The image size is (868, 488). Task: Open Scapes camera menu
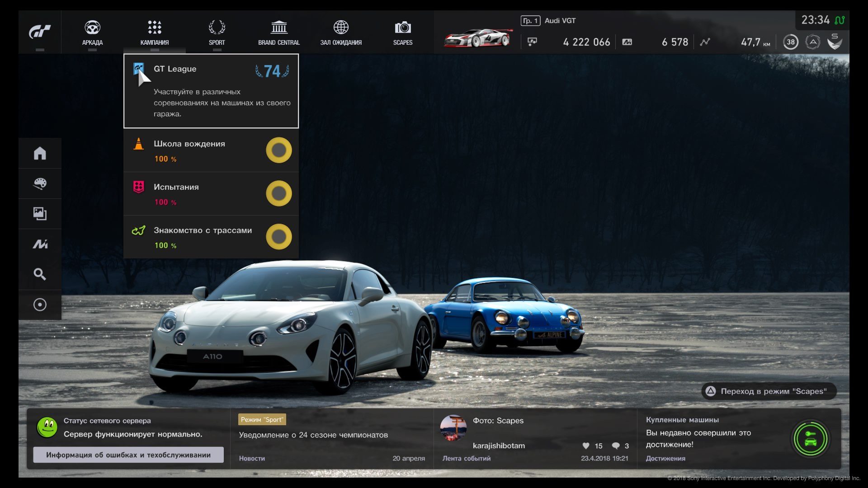(x=402, y=33)
